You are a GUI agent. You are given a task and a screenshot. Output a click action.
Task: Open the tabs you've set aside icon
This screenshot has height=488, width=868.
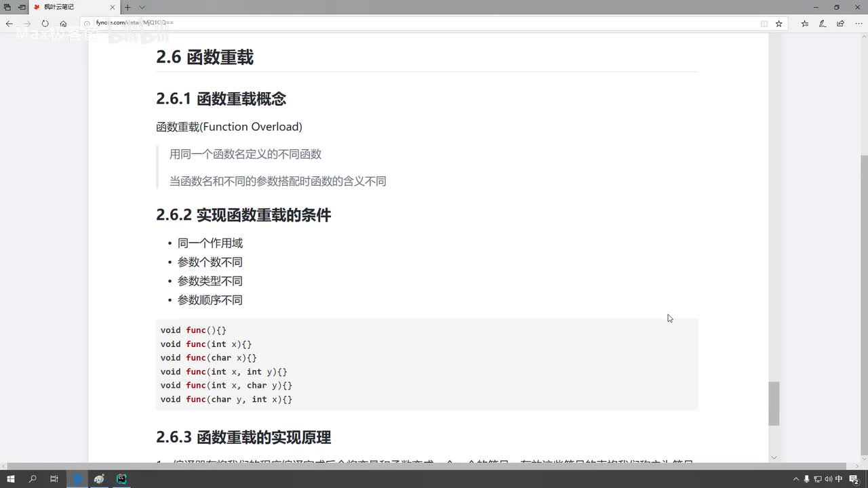click(7, 7)
